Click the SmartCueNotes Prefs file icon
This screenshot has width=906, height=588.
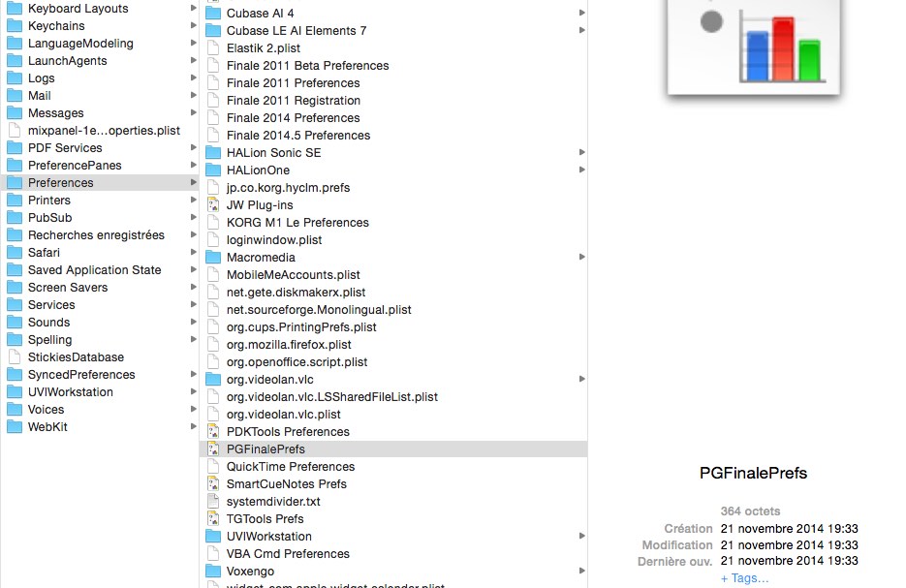coord(213,484)
